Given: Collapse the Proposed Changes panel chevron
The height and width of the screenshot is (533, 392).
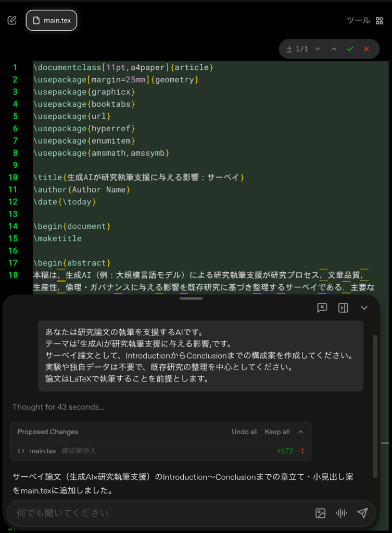Looking at the screenshot, I should 300,432.
